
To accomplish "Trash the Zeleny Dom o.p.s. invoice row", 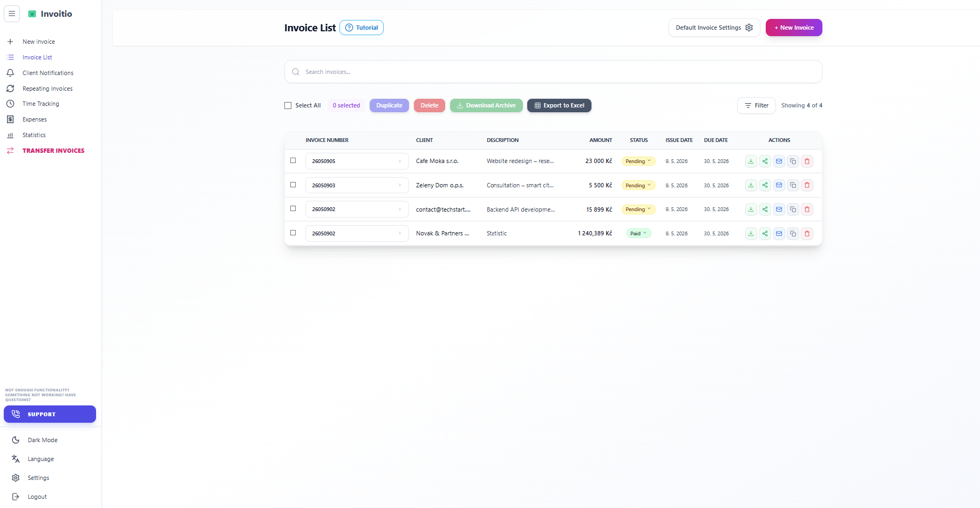I will [807, 185].
